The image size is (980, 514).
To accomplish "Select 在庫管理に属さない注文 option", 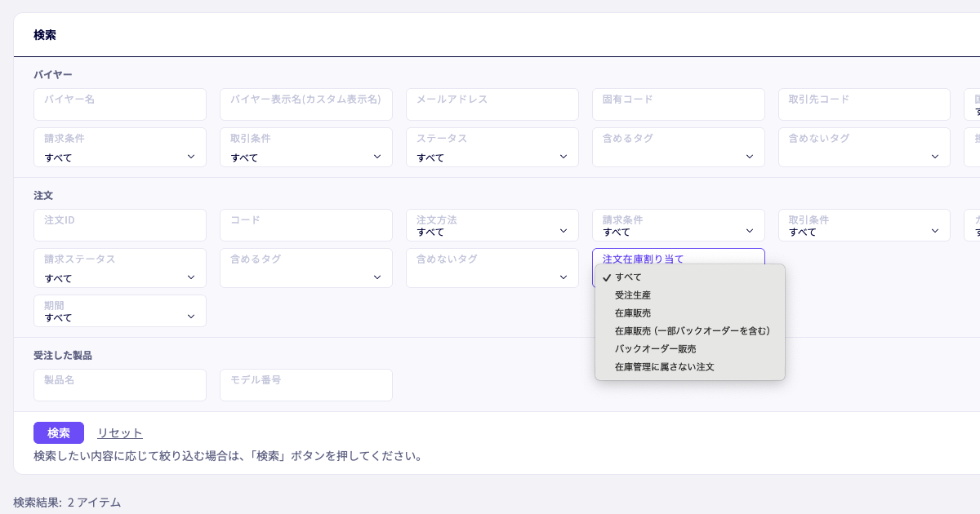I will 664,367.
